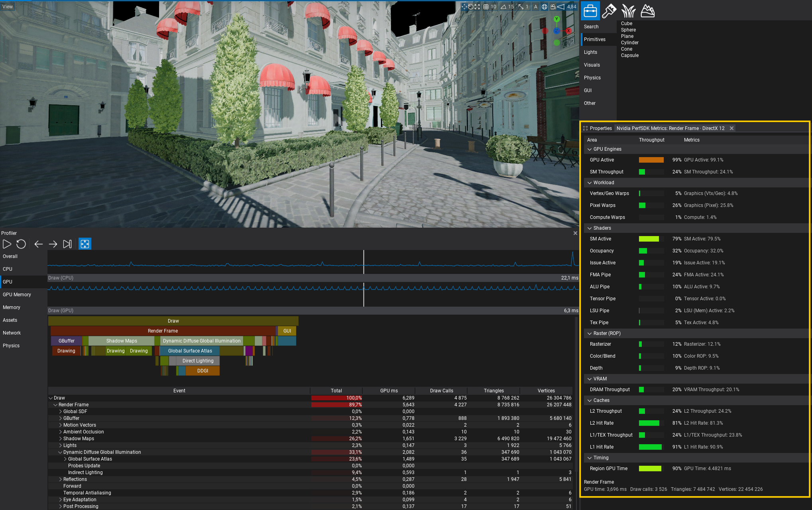Screen dimensions: 812x510
Task: Toggle profiler events view button
Action: click(85, 244)
